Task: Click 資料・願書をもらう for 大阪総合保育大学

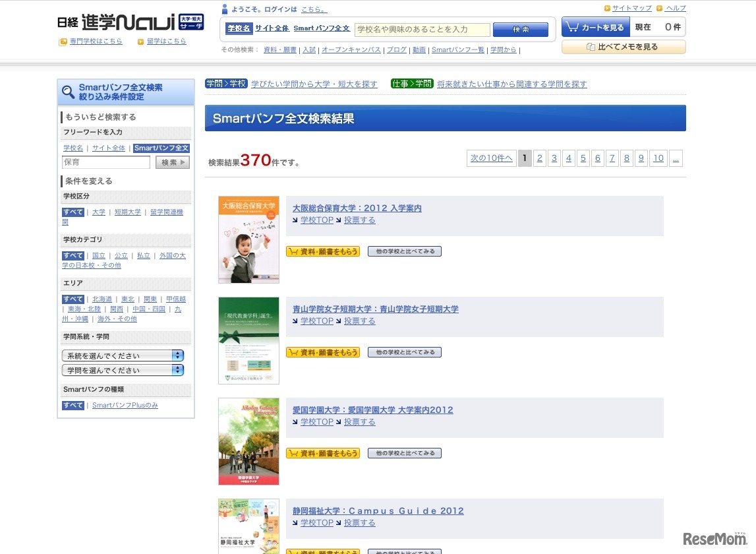Action: click(323, 251)
